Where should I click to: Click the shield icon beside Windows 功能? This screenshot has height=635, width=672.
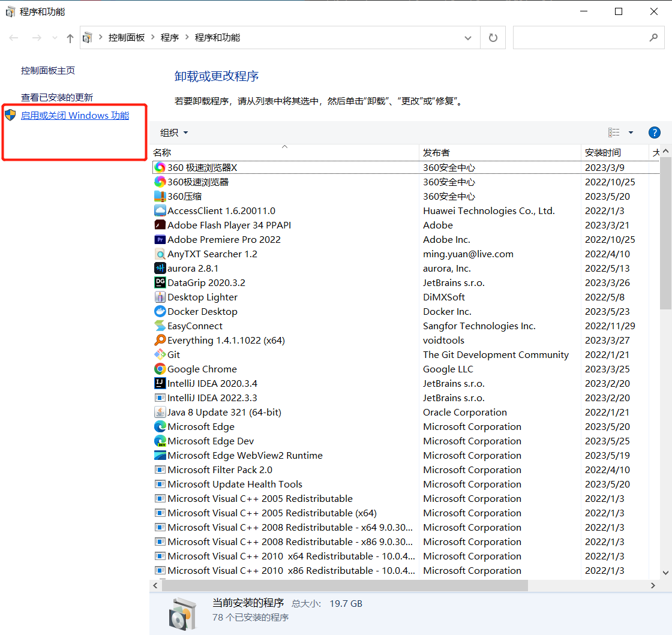click(x=10, y=115)
